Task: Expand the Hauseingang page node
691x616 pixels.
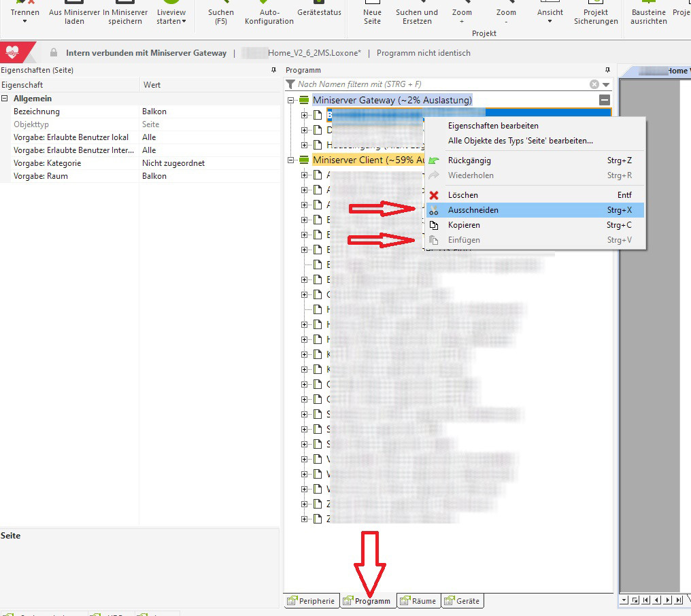Action: coord(304,145)
